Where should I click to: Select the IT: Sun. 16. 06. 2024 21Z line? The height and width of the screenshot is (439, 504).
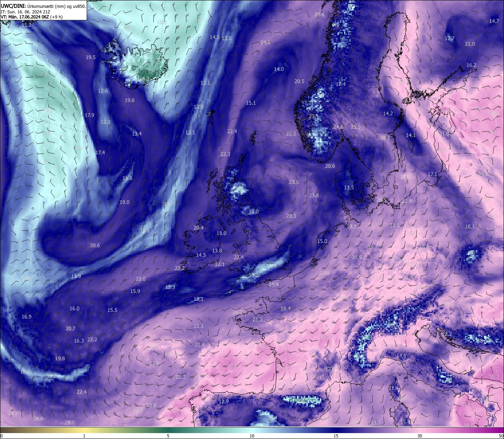click(25, 11)
